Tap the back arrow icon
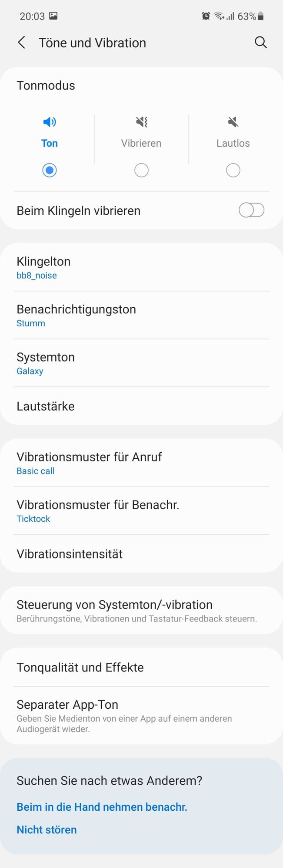 21,43
